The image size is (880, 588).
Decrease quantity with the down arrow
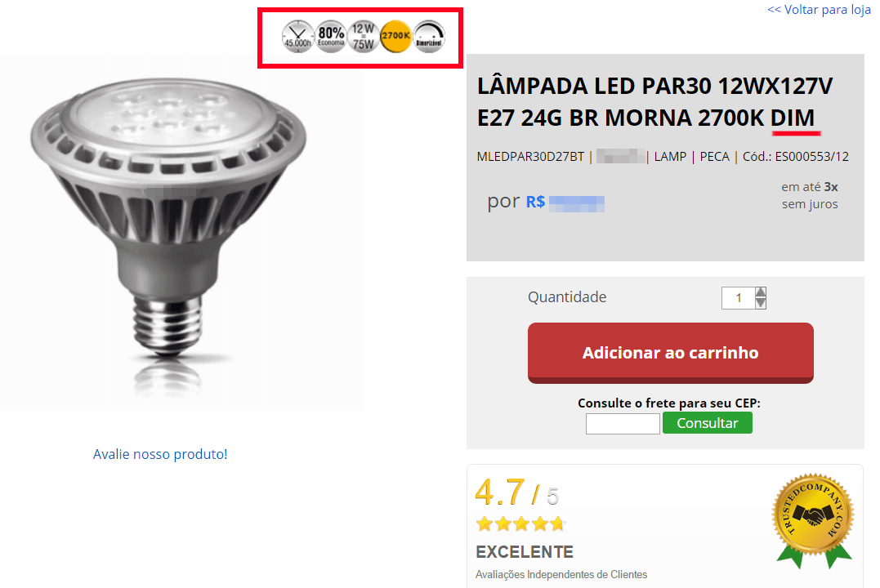coord(761,304)
